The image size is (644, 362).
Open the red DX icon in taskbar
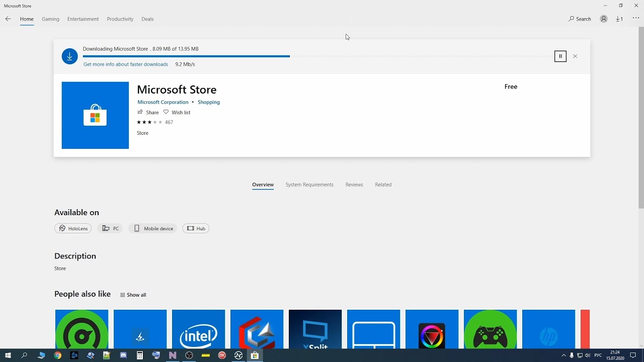click(x=222, y=355)
